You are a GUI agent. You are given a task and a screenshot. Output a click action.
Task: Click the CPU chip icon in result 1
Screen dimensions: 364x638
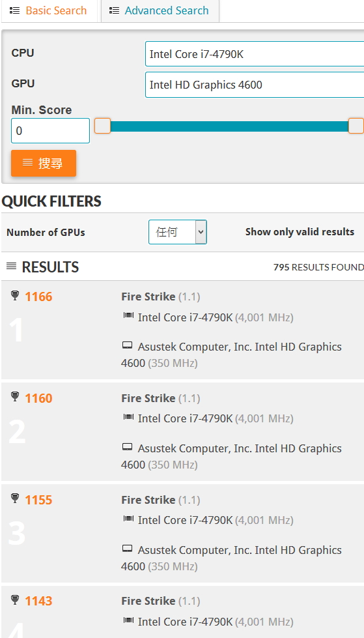128,316
